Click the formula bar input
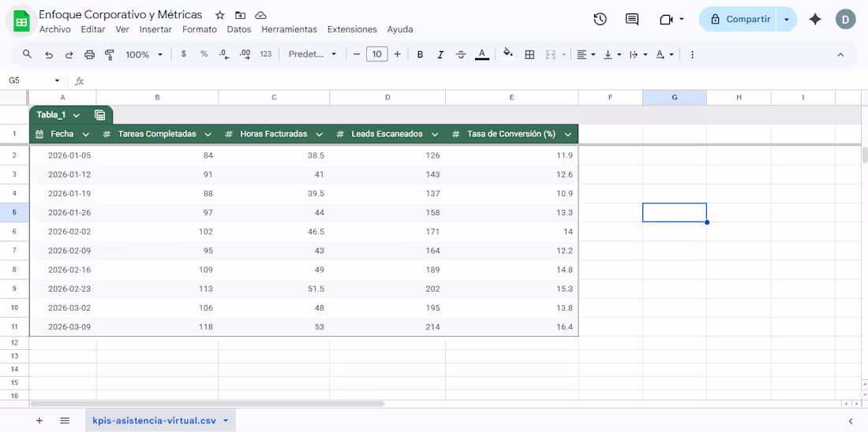The image size is (868, 432). pyautogui.click(x=476, y=80)
